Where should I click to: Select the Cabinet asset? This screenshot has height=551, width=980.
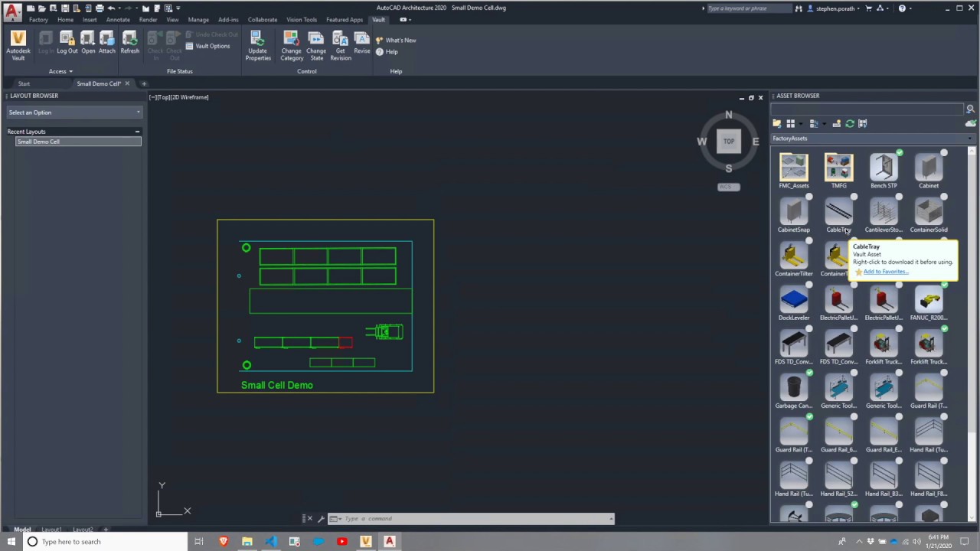click(929, 171)
